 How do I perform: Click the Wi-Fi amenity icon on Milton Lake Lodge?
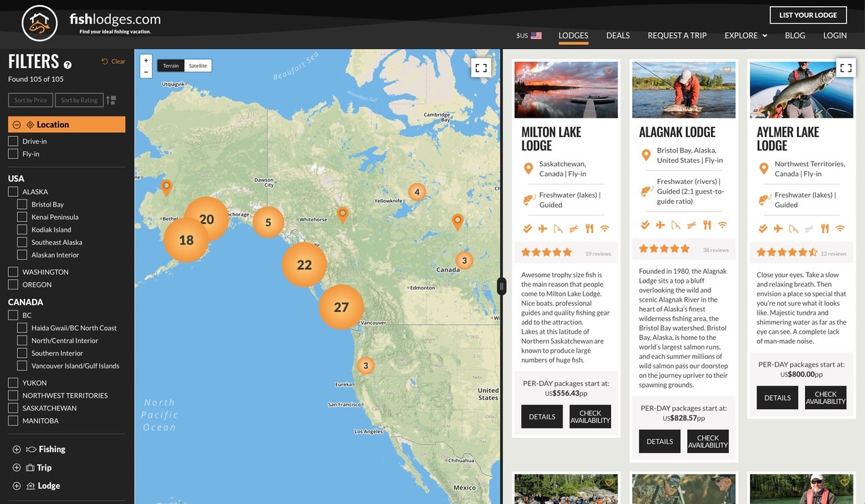click(x=605, y=228)
